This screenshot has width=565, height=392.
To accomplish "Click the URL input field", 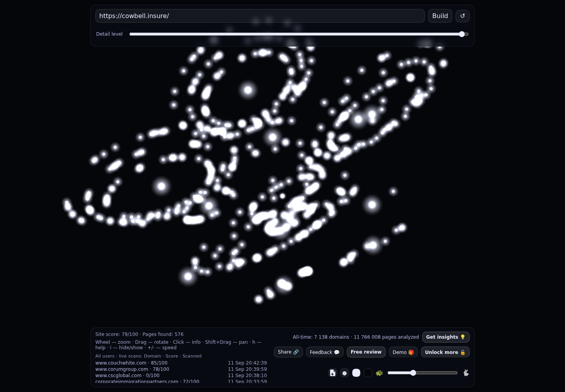I will 260,16.
